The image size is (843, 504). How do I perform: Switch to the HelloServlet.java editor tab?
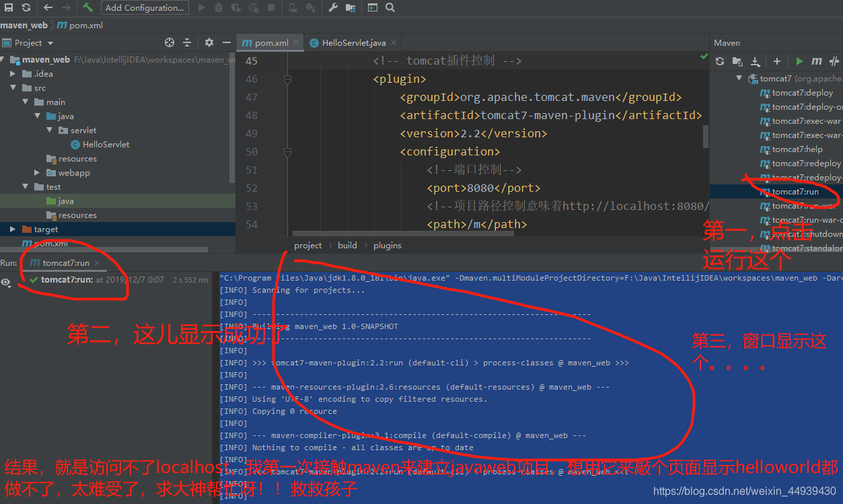tap(354, 42)
